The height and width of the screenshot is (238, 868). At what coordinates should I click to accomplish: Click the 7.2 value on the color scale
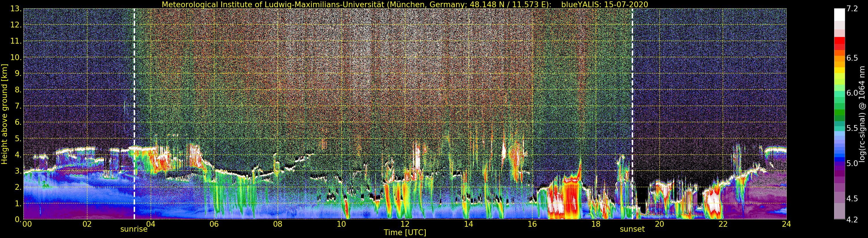852,9
